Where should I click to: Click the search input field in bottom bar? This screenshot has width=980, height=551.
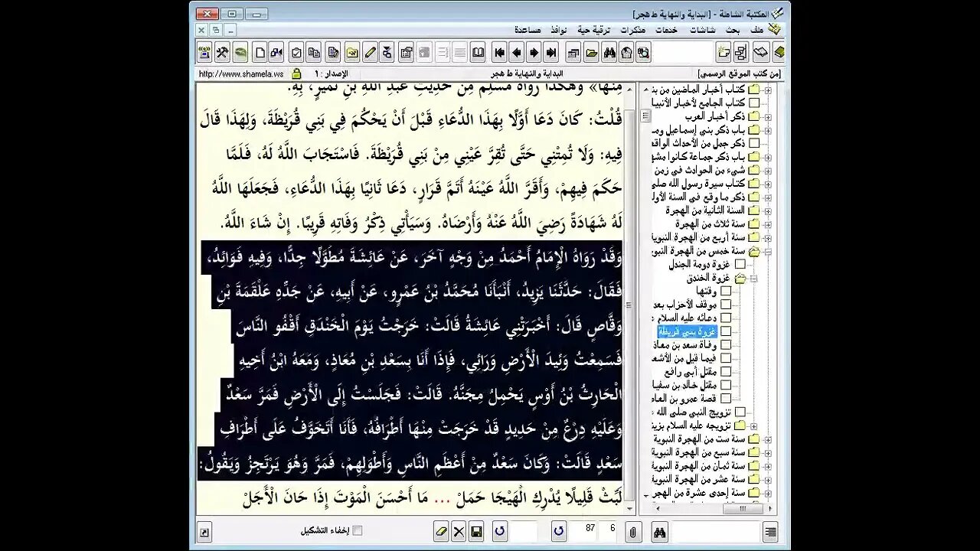[x=715, y=531]
